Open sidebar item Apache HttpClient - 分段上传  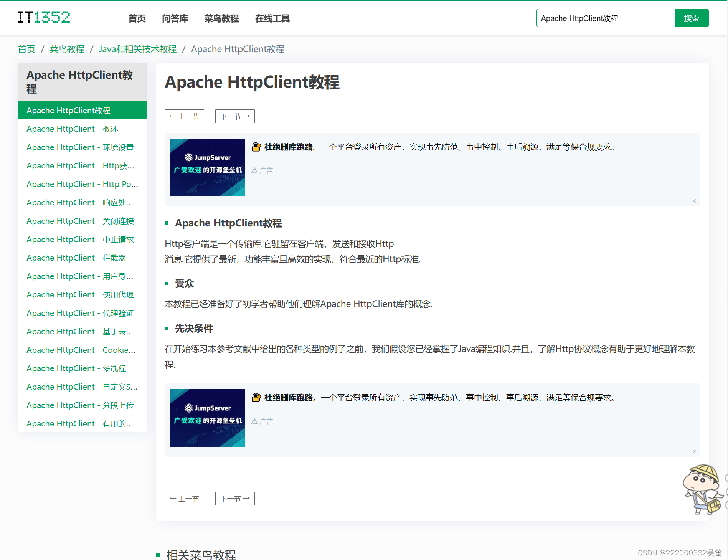tap(83, 405)
